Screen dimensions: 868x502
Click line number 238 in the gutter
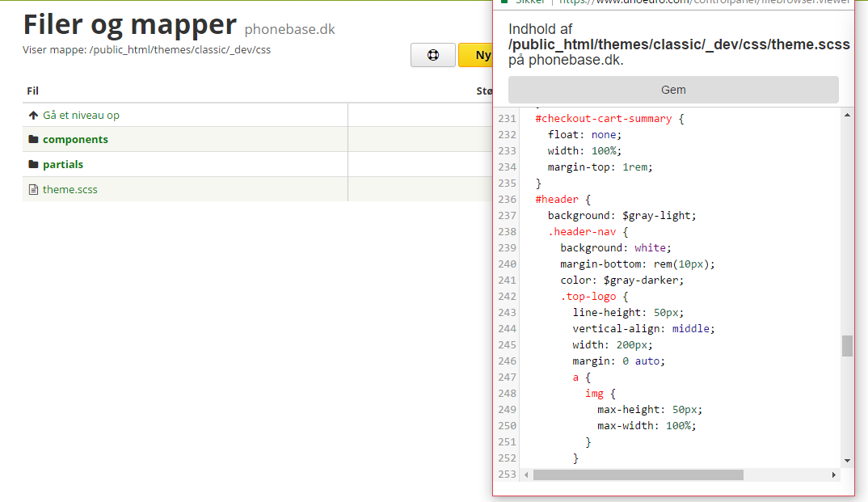[x=507, y=232]
